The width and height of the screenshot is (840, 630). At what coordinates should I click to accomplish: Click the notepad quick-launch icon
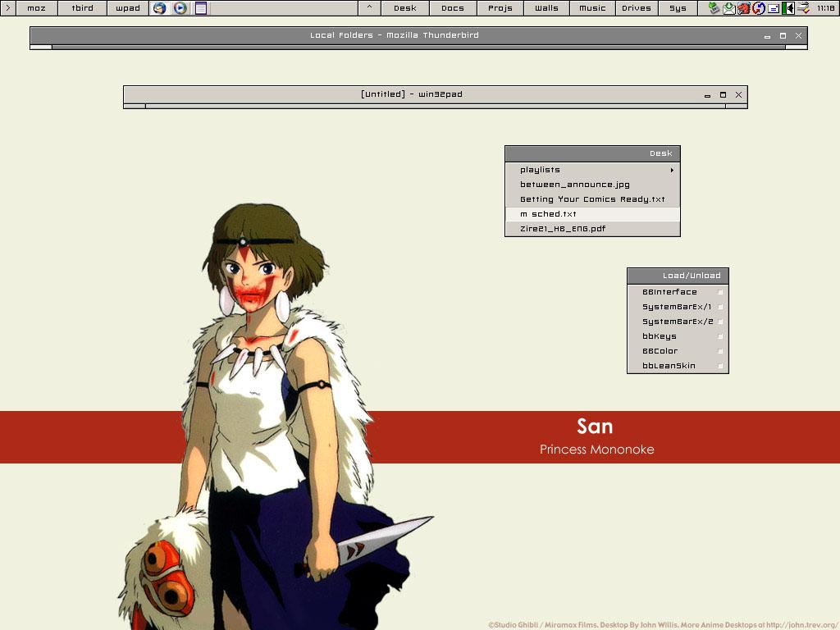[x=201, y=8]
